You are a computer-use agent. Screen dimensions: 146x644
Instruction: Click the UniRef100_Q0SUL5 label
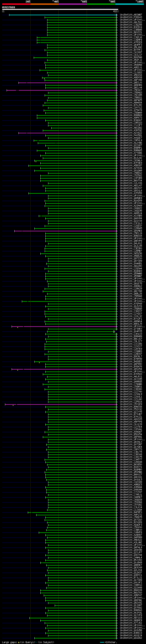tap(131, 480)
